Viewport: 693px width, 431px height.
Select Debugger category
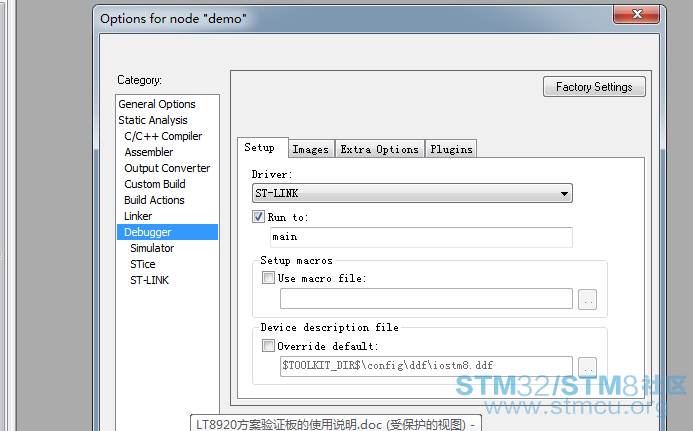168,232
